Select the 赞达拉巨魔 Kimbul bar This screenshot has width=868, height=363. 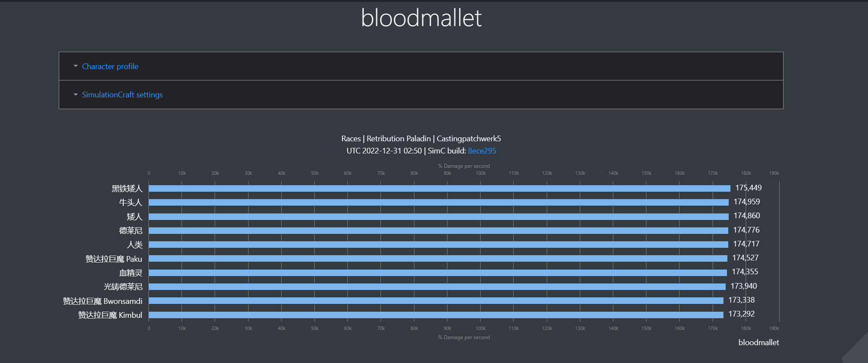(x=436, y=315)
